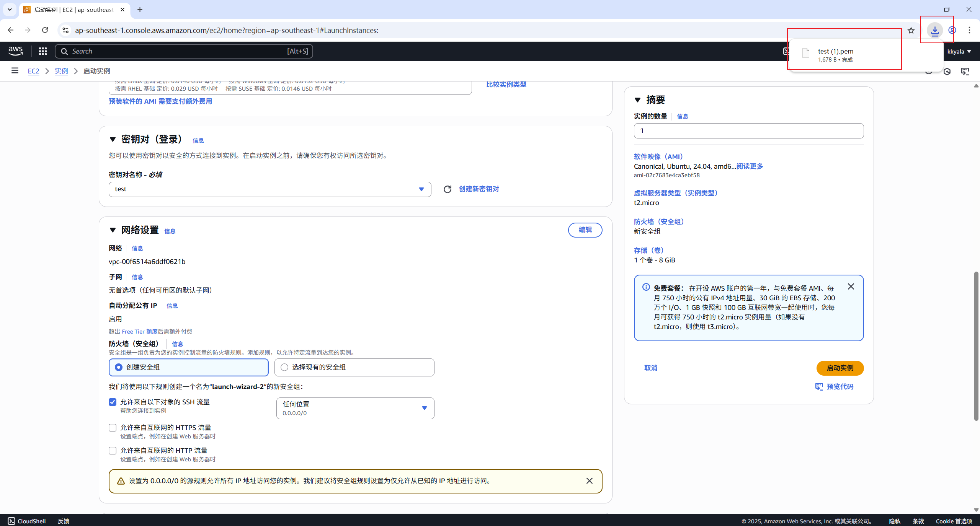Open a new browser tab

click(140, 10)
